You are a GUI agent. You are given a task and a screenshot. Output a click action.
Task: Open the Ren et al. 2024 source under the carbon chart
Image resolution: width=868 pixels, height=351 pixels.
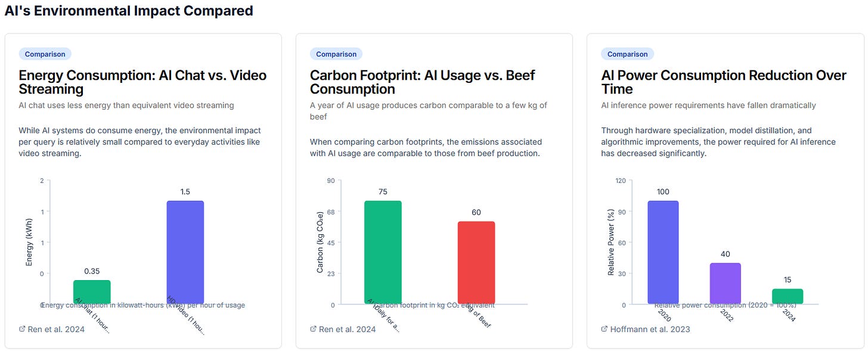coord(347,329)
